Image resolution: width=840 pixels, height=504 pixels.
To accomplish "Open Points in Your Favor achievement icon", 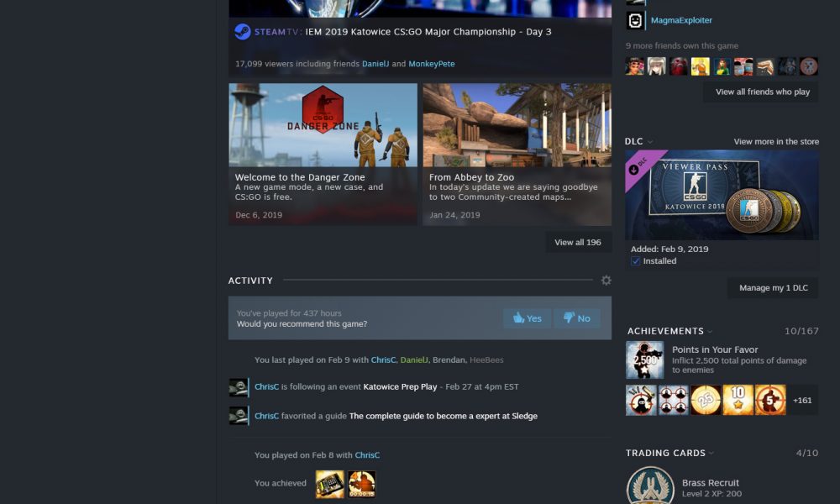I will (644, 360).
